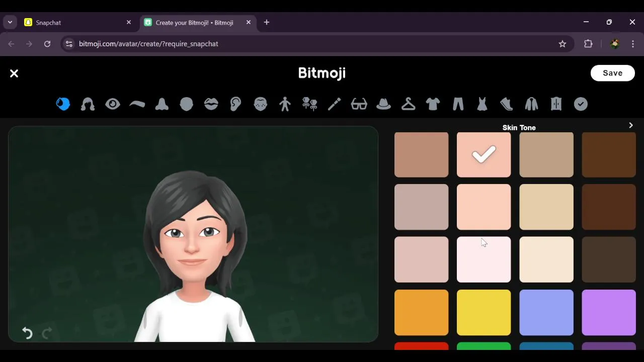Image resolution: width=644 pixels, height=362 pixels.
Task: Open the tab search dropdown
Action: click(x=10, y=23)
